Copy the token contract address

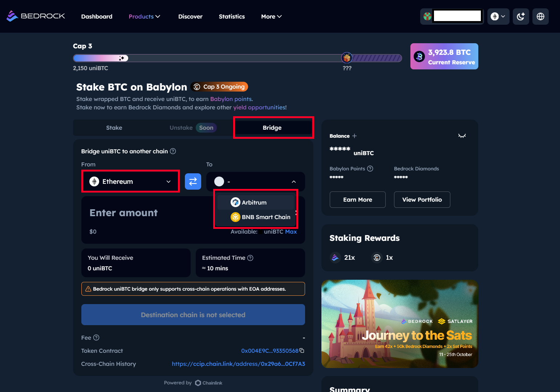click(302, 351)
